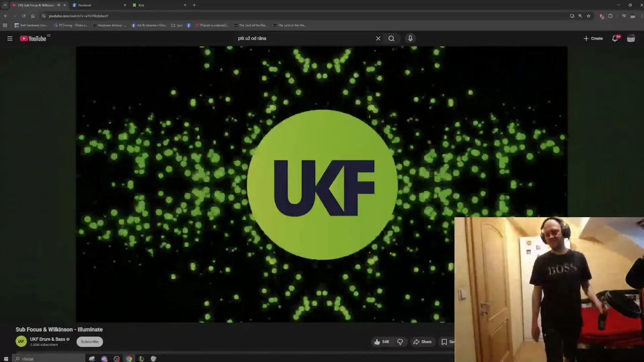This screenshot has height=362, width=644.
Task: Expand the tab search dropdown
Action: coord(5,5)
